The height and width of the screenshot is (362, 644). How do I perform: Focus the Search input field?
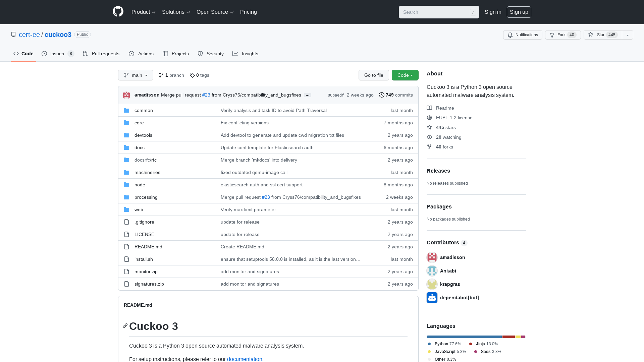(x=439, y=12)
